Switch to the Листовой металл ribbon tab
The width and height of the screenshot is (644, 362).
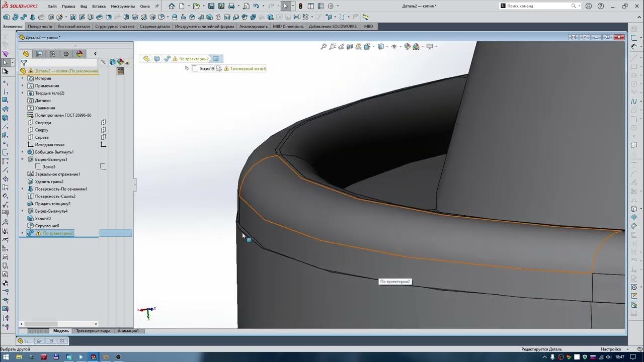(73, 26)
